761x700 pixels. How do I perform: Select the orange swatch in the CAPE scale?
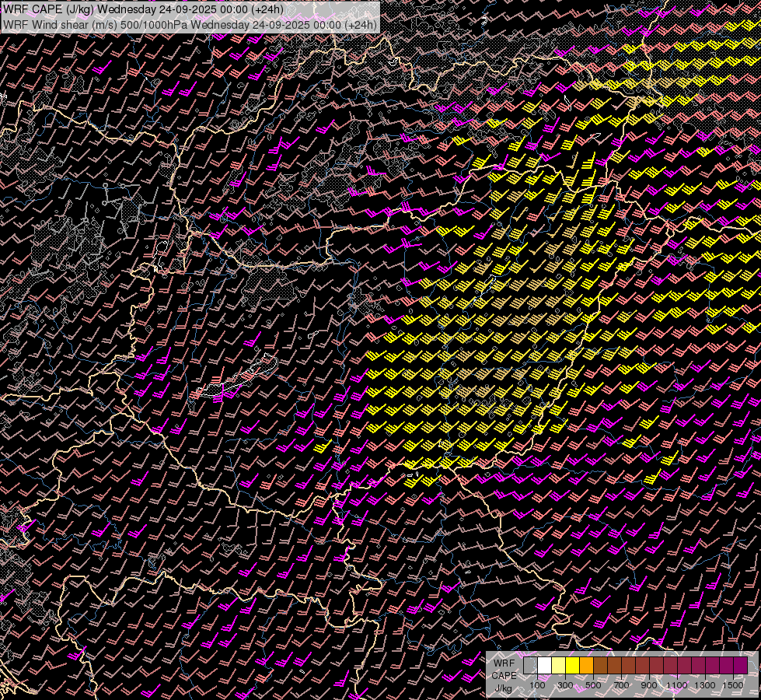pos(586,666)
